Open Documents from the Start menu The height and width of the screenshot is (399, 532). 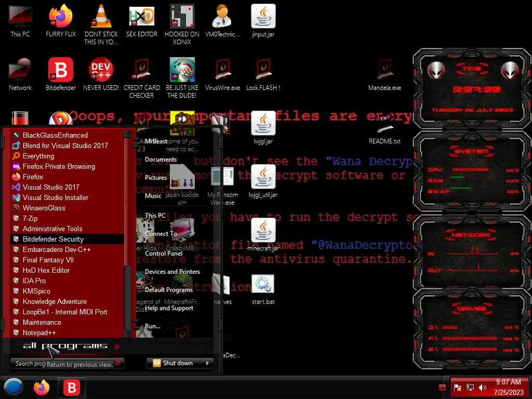coord(161,159)
